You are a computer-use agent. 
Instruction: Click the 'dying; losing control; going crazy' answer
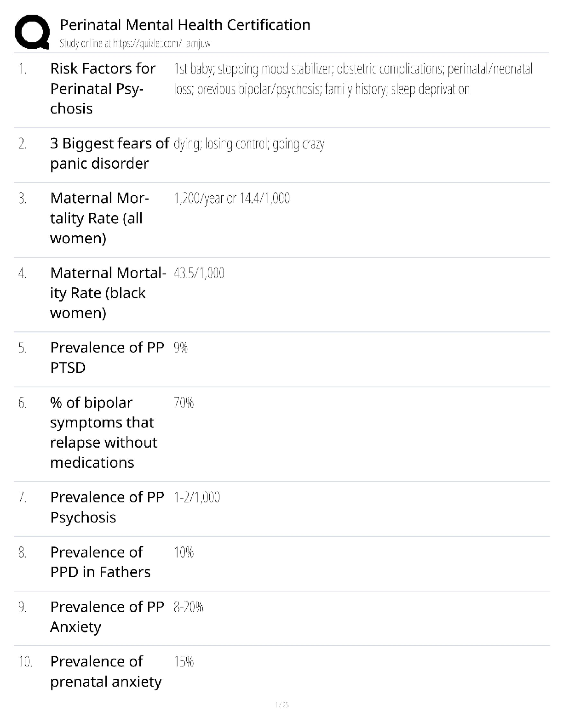pos(249,144)
